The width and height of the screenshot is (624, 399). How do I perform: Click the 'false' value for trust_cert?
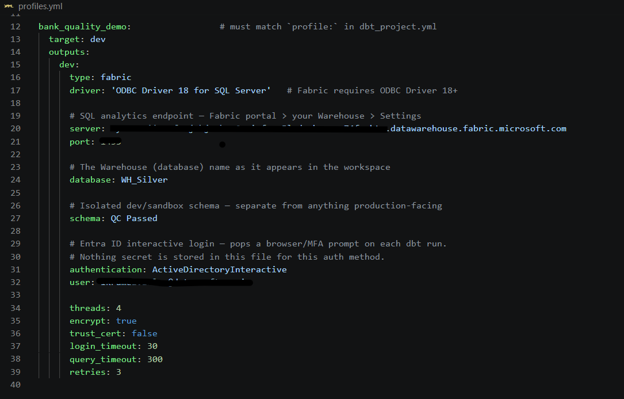click(144, 333)
